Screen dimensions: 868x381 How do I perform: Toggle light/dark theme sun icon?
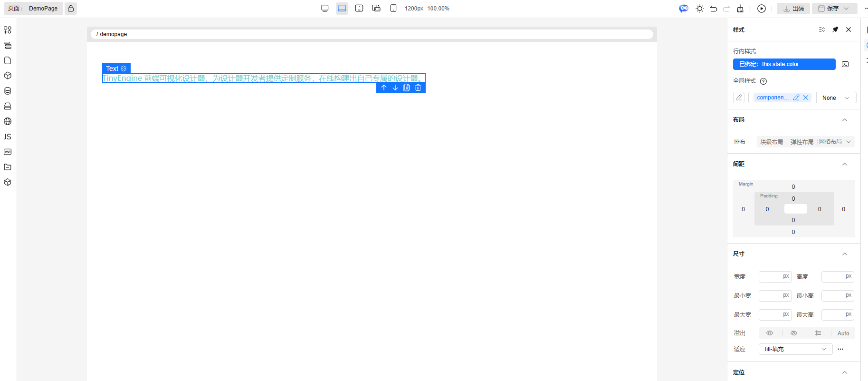pyautogui.click(x=699, y=9)
